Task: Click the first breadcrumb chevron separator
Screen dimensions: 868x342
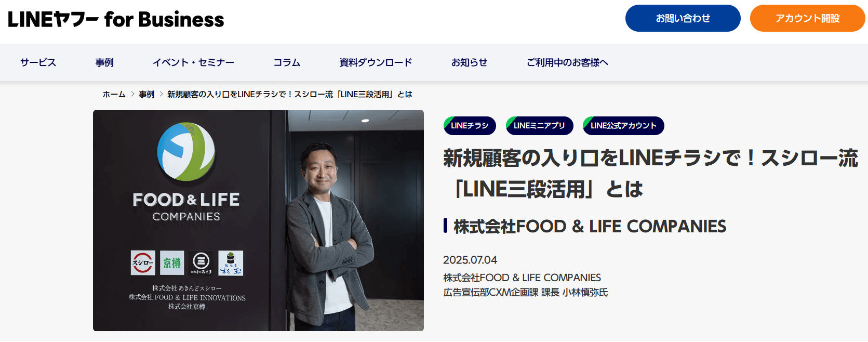Action: (x=132, y=94)
